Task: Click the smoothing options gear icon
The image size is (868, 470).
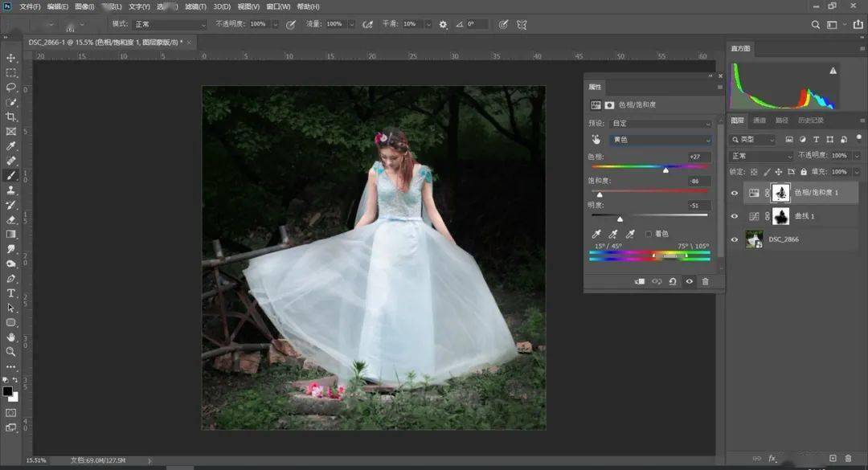Action: click(443, 25)
